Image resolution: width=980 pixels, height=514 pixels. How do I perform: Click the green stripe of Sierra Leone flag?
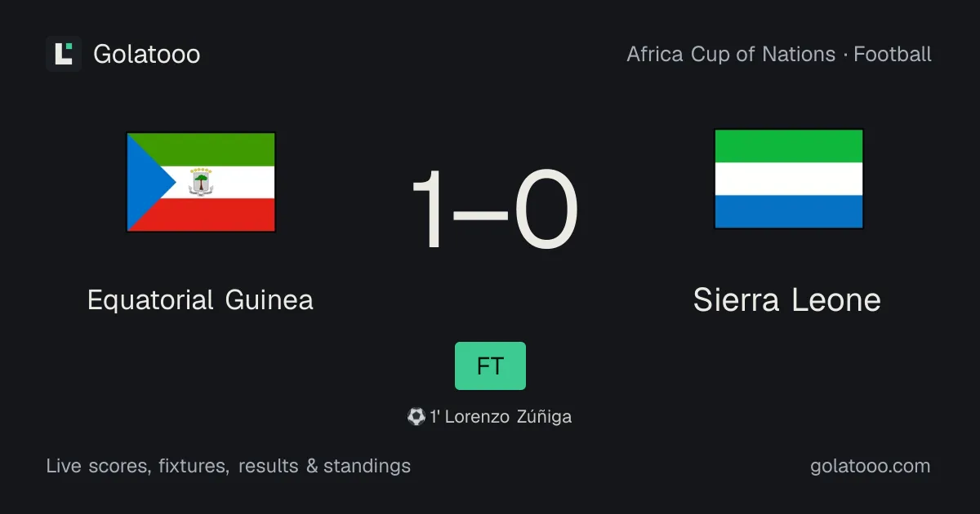[789, 146]
